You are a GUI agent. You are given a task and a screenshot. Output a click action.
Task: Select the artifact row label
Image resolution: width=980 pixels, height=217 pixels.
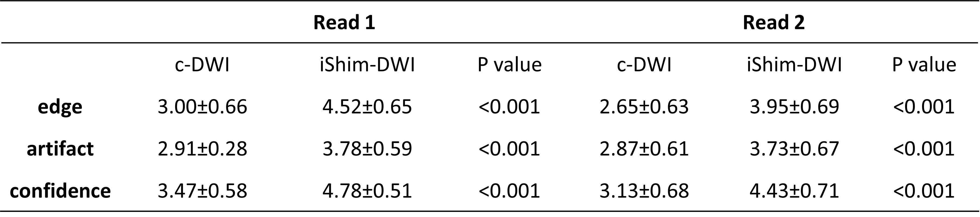pos(60,149)
